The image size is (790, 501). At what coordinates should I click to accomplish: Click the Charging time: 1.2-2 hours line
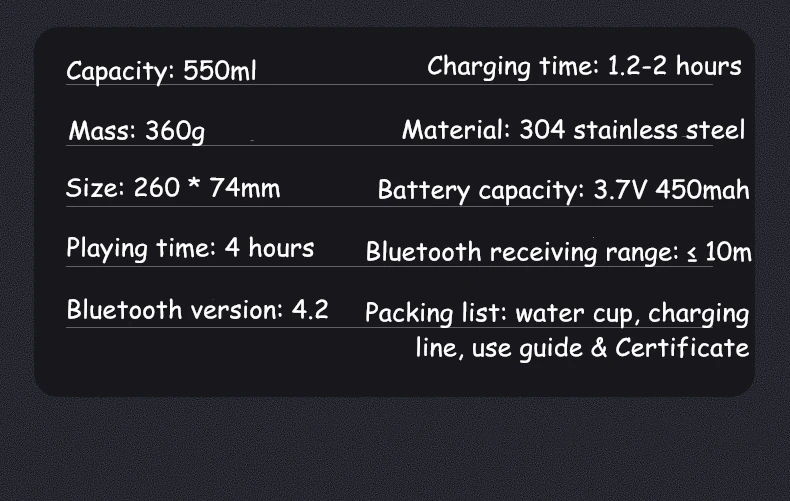tap(584, 67)
